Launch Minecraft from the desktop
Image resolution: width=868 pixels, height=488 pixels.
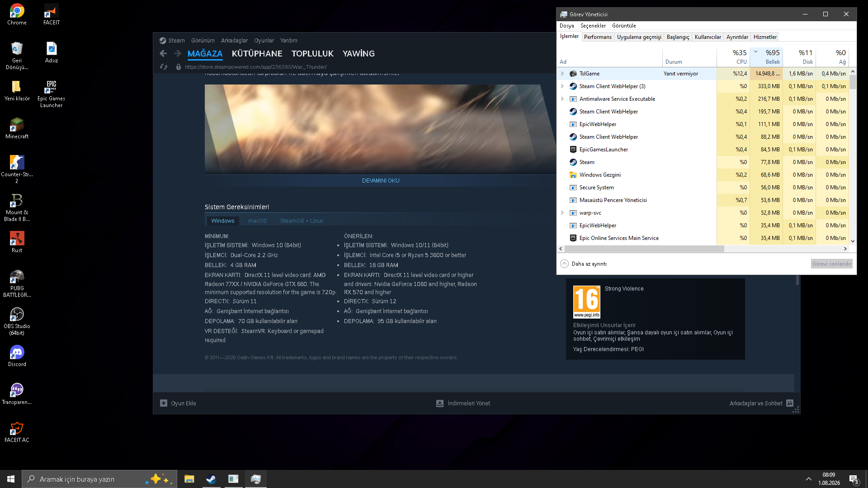point(17,128)
